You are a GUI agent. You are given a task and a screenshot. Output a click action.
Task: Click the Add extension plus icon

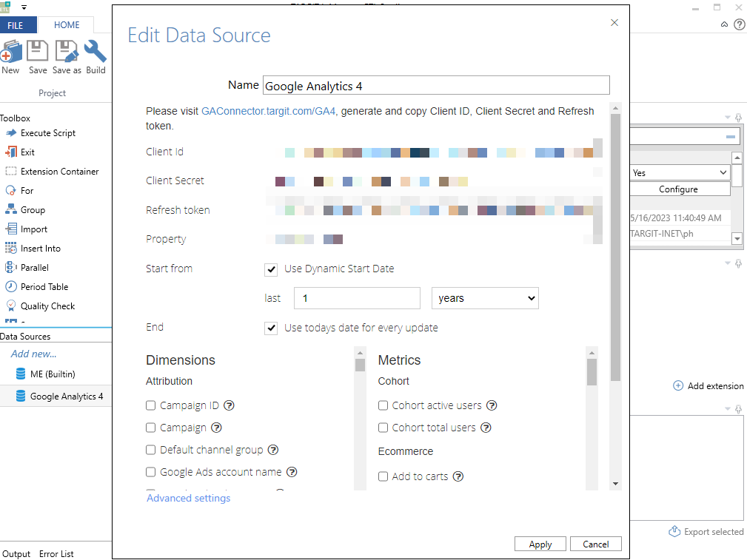(678, 385)
